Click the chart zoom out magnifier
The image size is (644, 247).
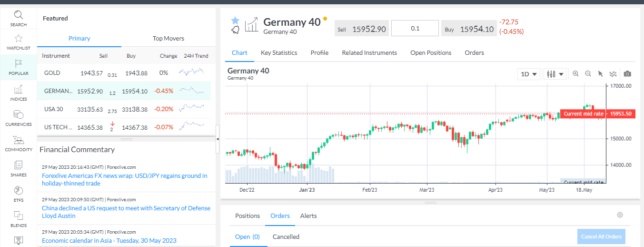(x=588, y=74)
